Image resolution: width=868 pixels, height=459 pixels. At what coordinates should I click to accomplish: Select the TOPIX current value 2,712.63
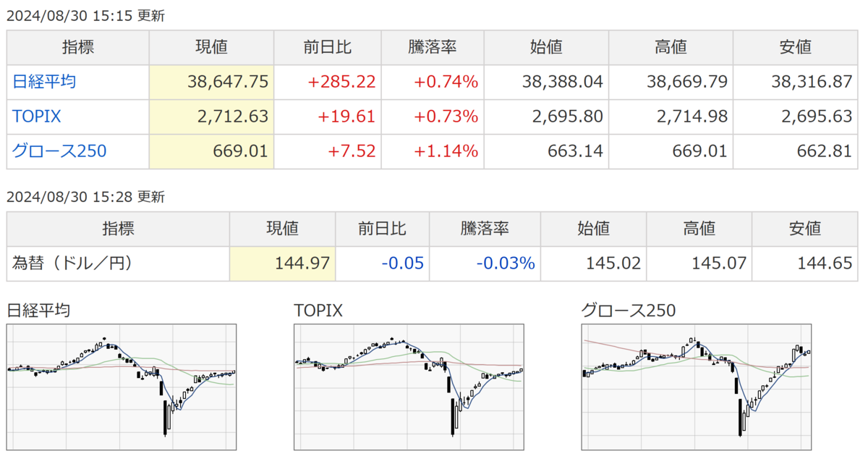click(232, 117)
